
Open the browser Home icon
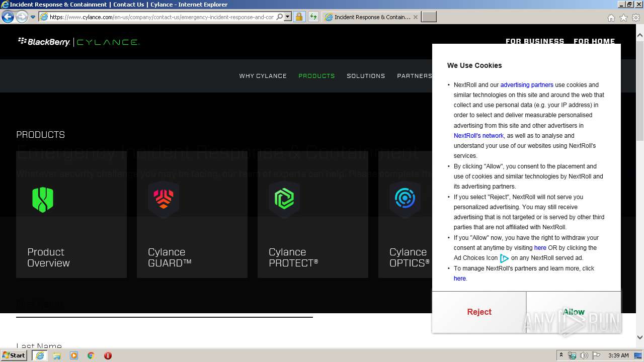(x=611, y=18)
